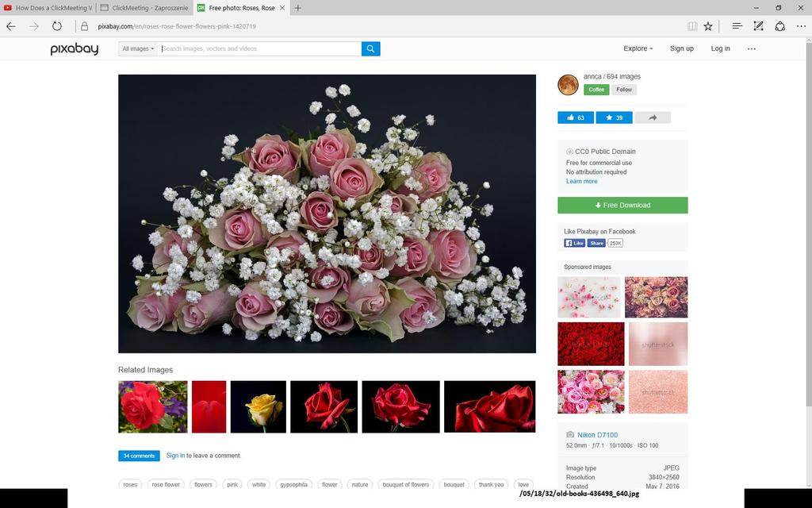Image resolution: width=812 pixels, height=508 pixels.
Task: Click the bouquet of flowers tag
Action: pyautogui.click(x=405, y=484)
